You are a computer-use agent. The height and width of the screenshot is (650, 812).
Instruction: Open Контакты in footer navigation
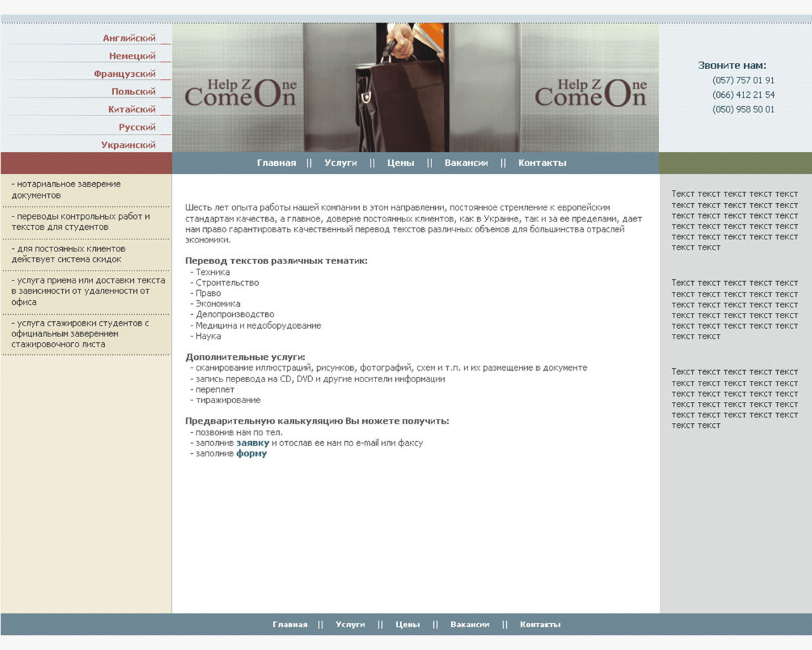(540, 625)
